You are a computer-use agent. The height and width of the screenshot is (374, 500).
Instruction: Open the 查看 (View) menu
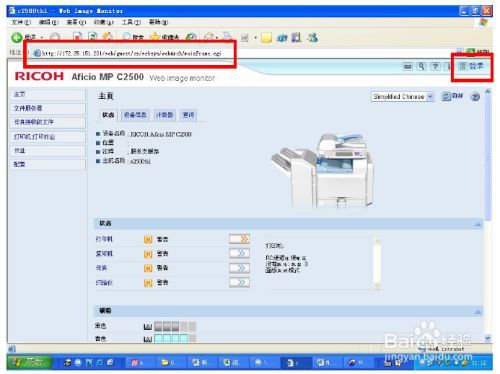pos(76,22)
